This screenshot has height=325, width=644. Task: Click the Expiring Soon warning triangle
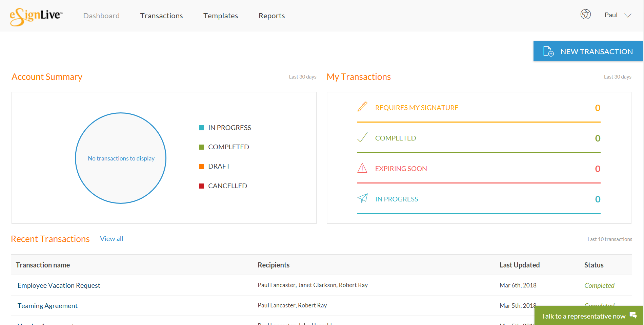[x=362, y=168]
